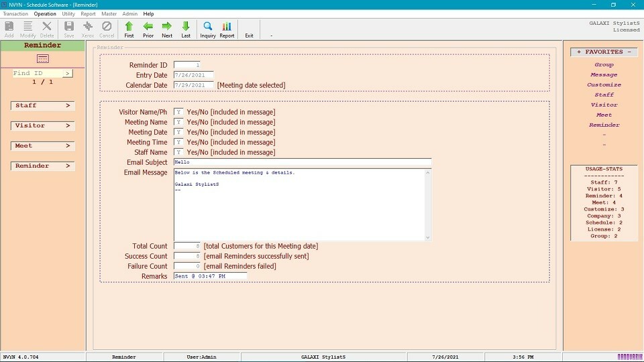Screen dimensions: 644x362
Task: Go to Next record arrow
Action: tap(167, 29)
